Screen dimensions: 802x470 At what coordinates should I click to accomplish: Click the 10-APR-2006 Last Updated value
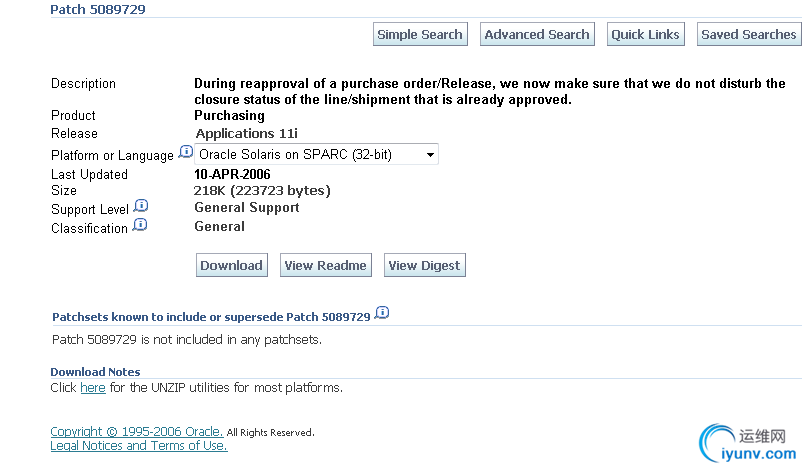(232, 174)
